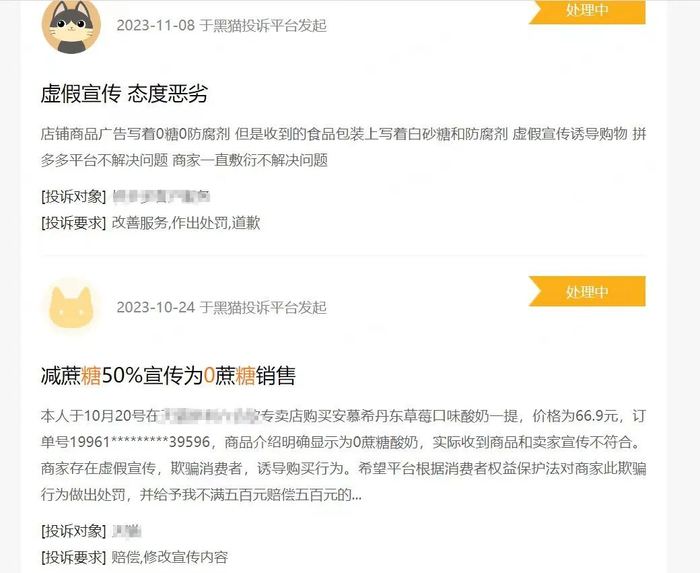
Task: Open the complaint titled 虚假宣传 态度恶劣
Action: click(124, 94)
